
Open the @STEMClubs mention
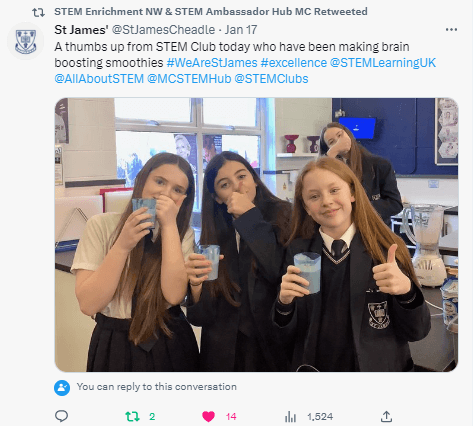271,79
